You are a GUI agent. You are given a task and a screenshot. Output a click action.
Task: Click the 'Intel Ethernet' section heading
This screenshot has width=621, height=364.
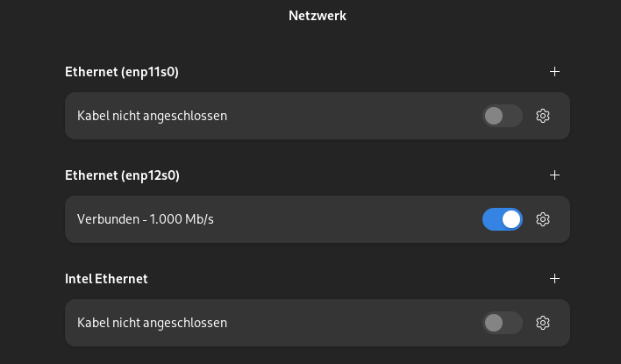pos(106,279)
